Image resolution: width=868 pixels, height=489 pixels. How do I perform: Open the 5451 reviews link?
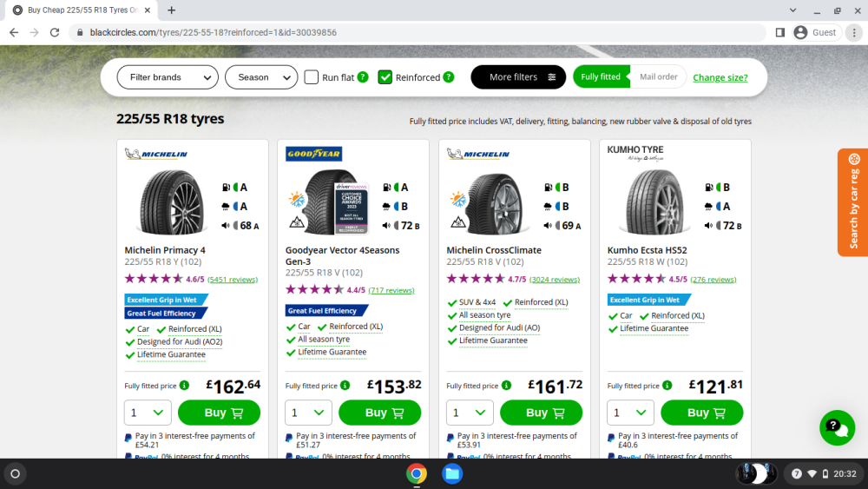pyautogui.click(x=233, y=280)
